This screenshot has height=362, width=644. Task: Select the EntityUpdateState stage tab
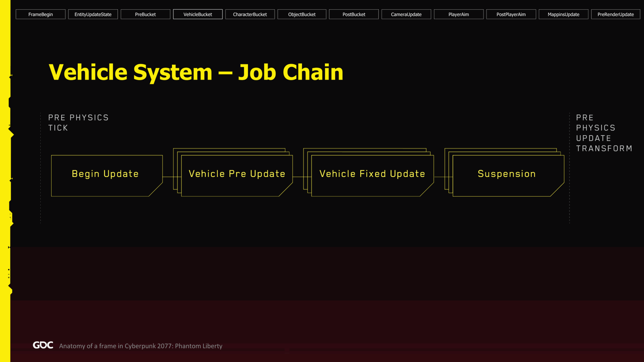(93, 14)
